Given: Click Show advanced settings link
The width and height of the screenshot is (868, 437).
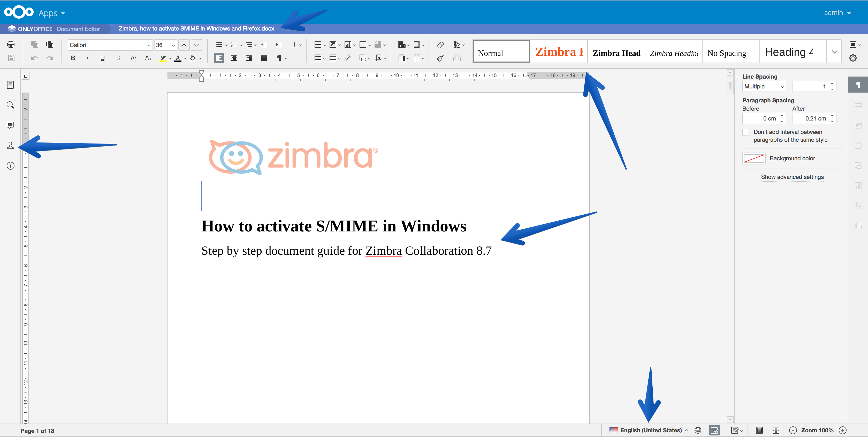Looking at the screenshot, I should click(x=792, y=177).
